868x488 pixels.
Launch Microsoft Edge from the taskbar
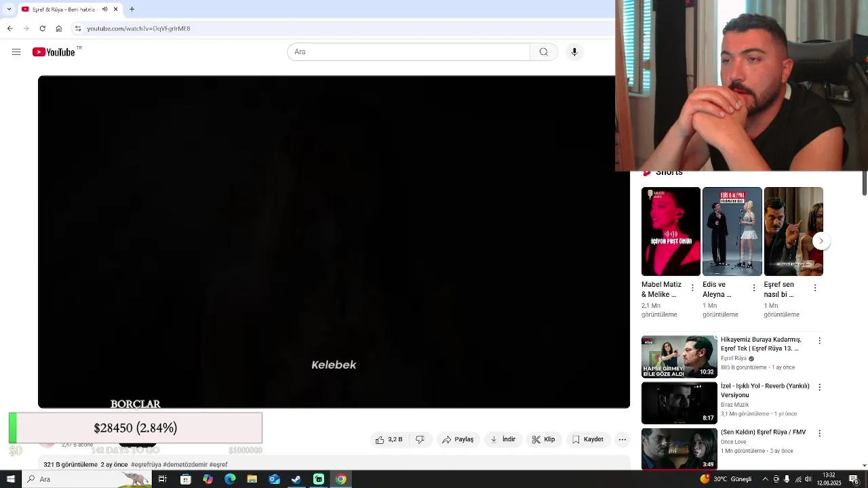point(230,479)
